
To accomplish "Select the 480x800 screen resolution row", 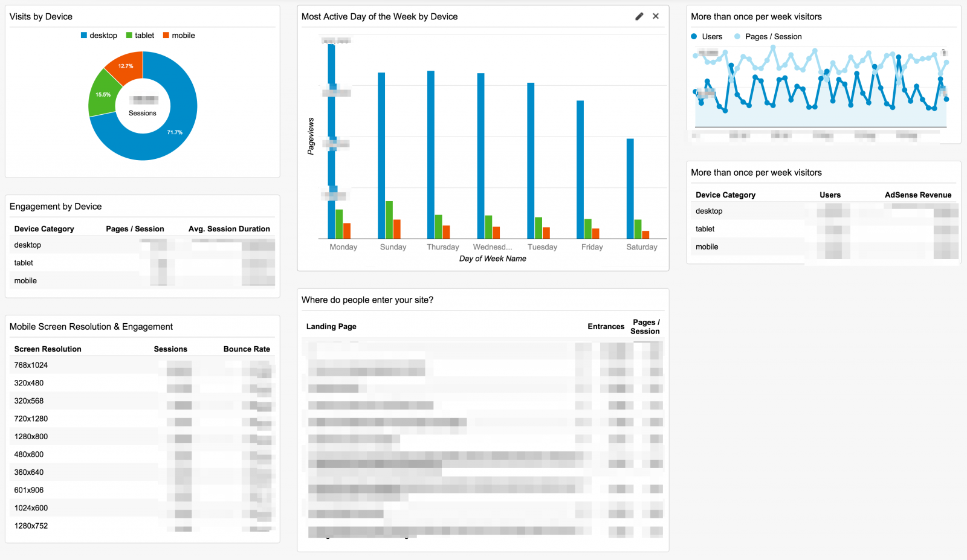I will 143,454.
